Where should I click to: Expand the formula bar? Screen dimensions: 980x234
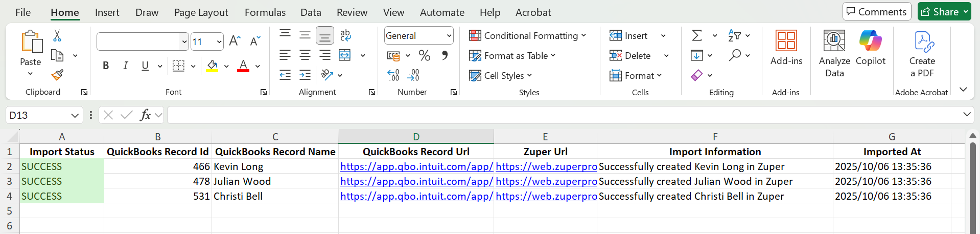967,115
